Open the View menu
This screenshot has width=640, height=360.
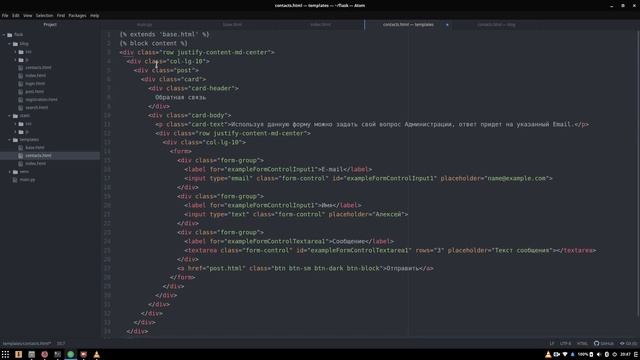click(x=27, y=16)
